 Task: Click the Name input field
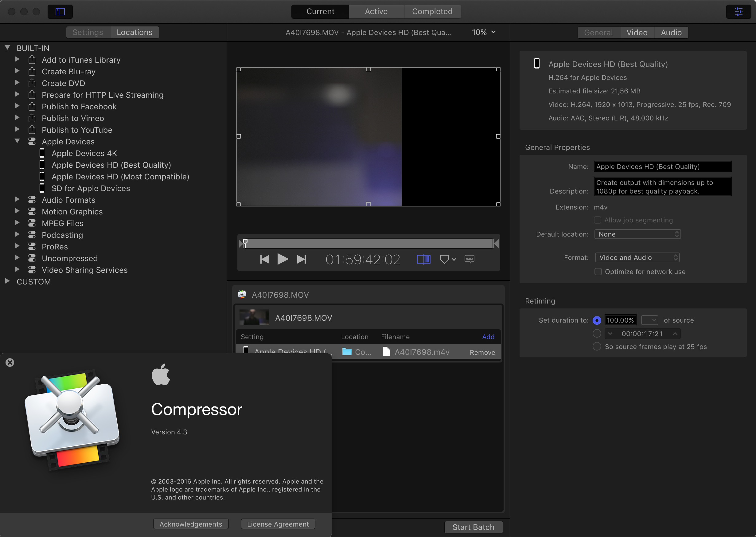pyautogui.click(x=662, y=166)
